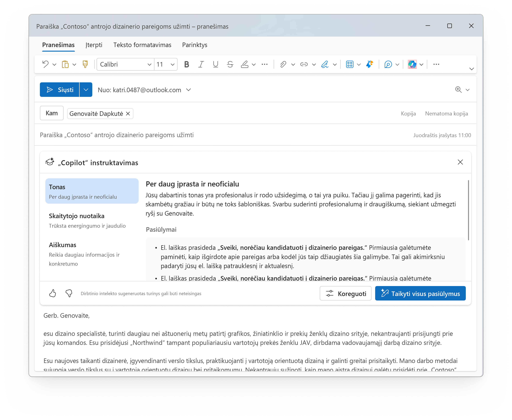Expand the ribbon with bottom-right chevron
This screenshot has height=420, width=512.
click(472, 69)
